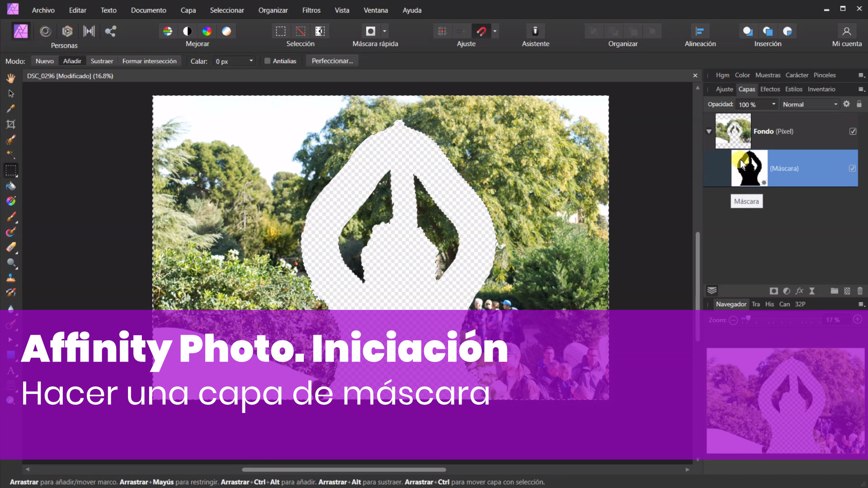
Task: Toggle Máscara layer visibility checkbox
Action: coord(853,169)
